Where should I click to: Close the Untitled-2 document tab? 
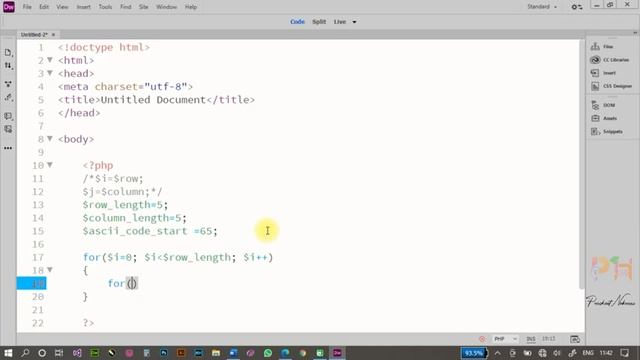click(x=53, y=35)
